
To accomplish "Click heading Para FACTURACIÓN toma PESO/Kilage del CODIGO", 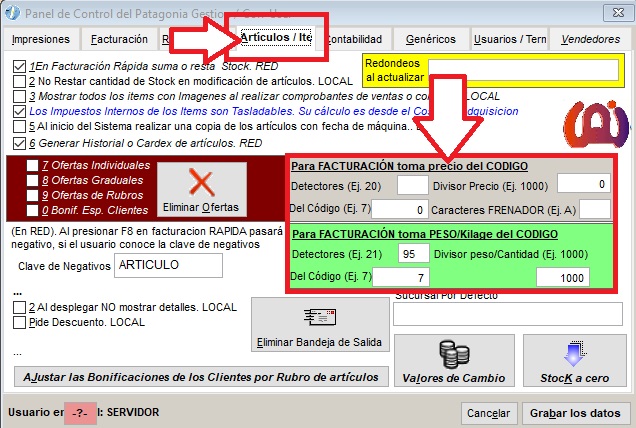I will (x=425, y=234).
